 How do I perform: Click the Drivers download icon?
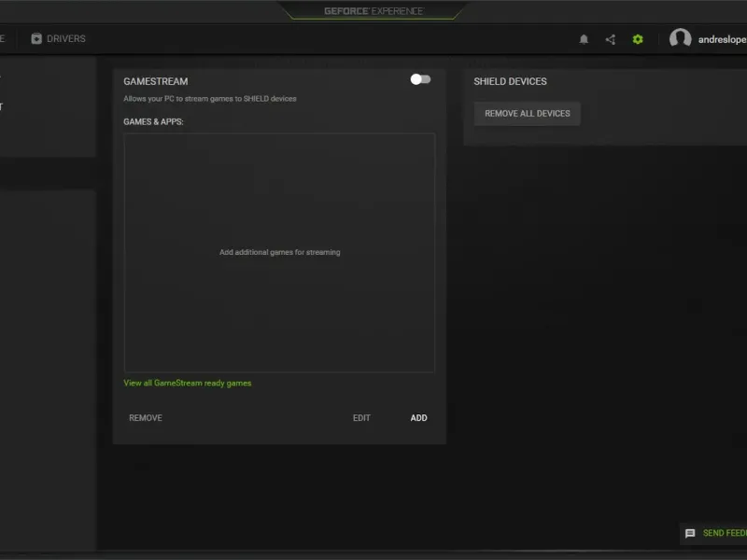36,38
